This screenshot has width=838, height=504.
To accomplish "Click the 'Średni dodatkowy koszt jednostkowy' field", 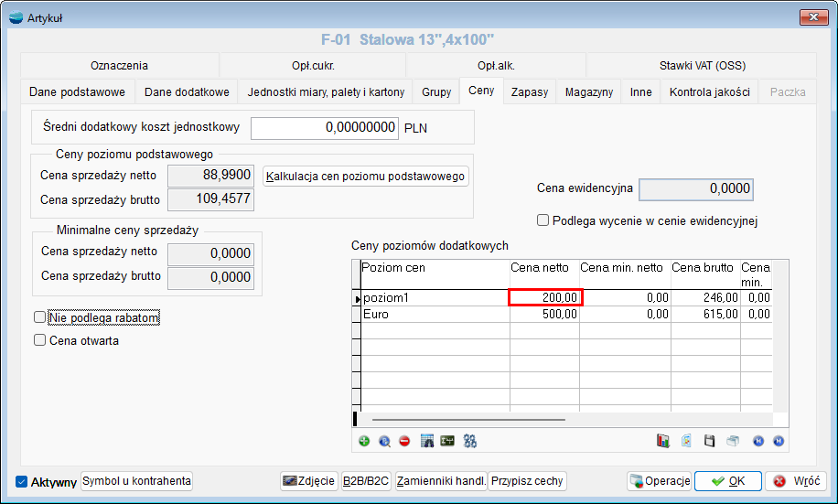I will pos(325,128).
